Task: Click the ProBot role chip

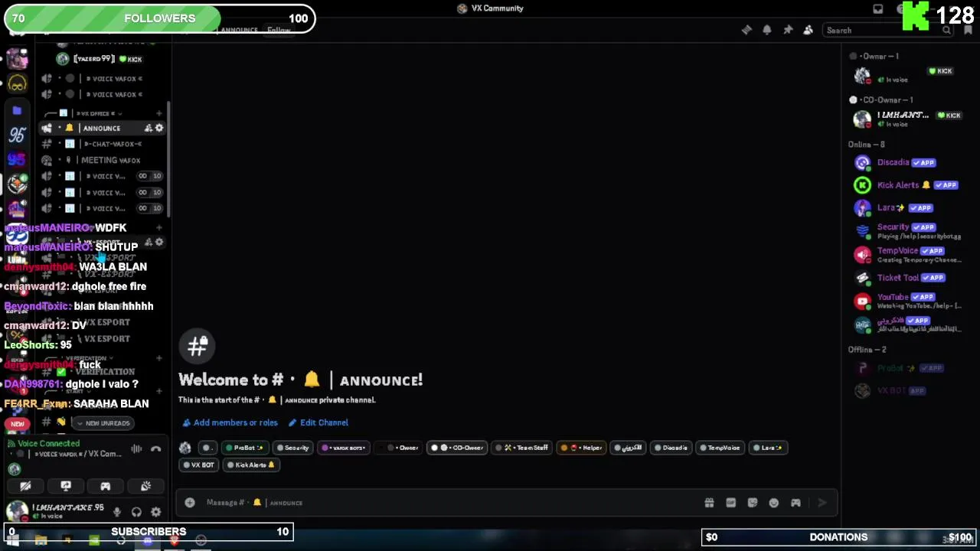Action: pyautogui.click(x=245, y=448)
